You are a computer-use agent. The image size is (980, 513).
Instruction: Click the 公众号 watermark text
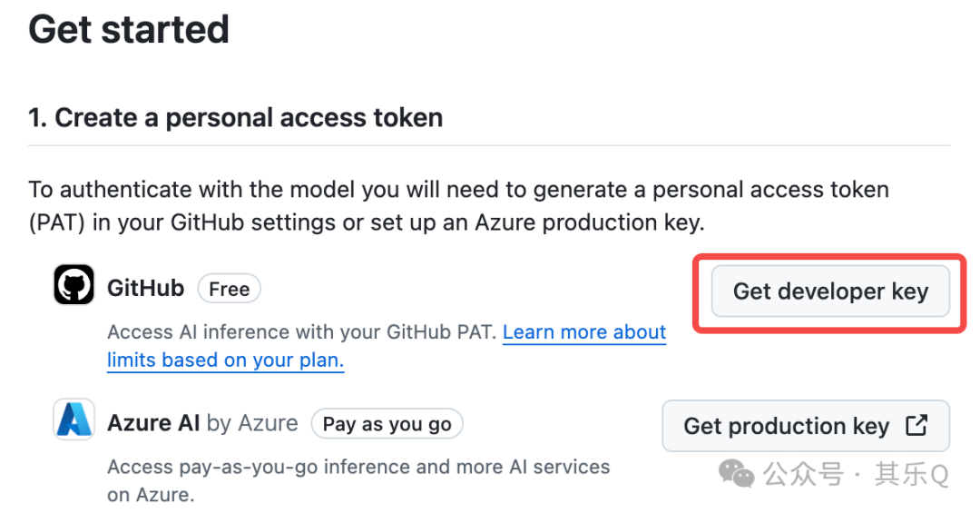802,474
